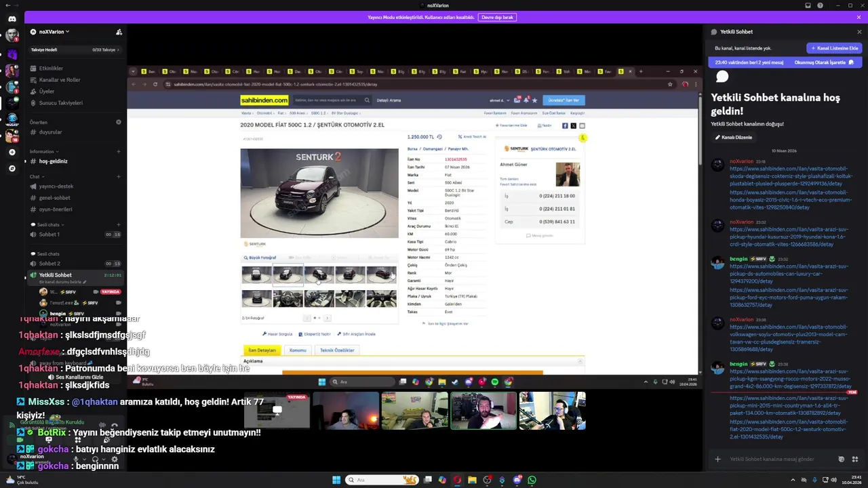Collapse the Information category

(x=43, y=152)
